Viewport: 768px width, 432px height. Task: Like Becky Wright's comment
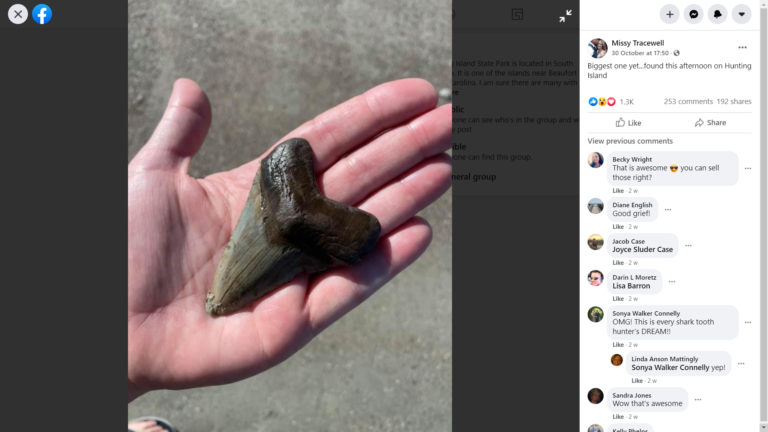tap(618, 191)
